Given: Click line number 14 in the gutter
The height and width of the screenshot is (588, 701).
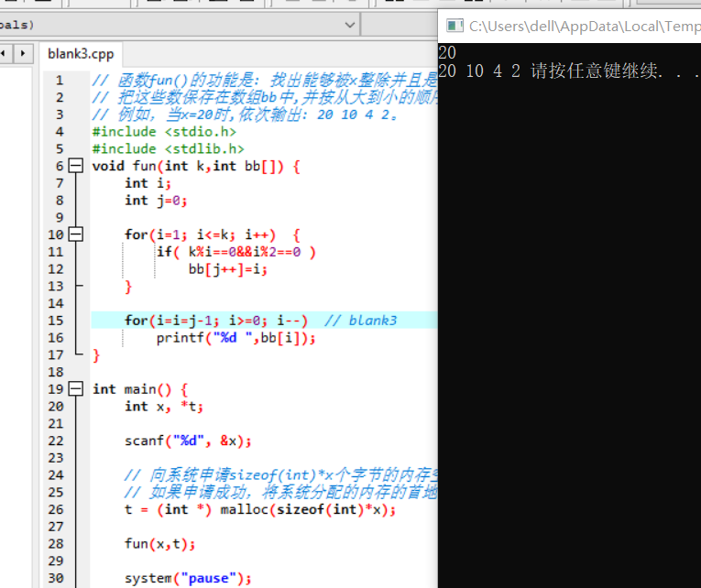Looking at the screenshot, I should (56, 303).
